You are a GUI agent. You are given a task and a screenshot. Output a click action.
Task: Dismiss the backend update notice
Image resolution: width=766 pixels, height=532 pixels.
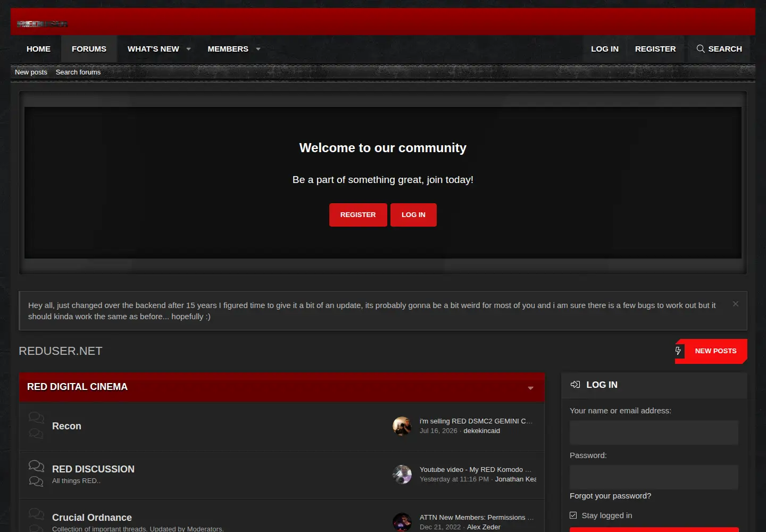click(736, 304)
